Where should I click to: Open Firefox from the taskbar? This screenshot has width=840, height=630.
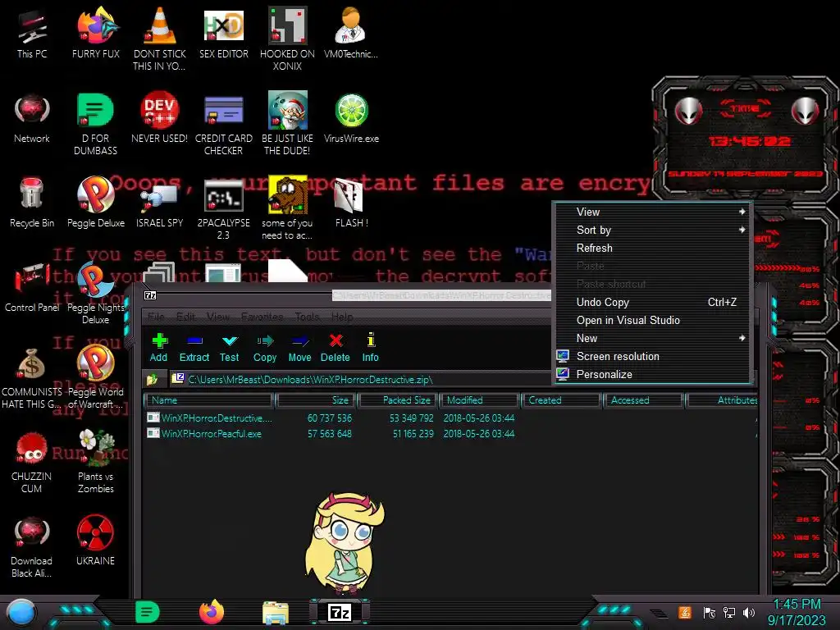(212, 612)
